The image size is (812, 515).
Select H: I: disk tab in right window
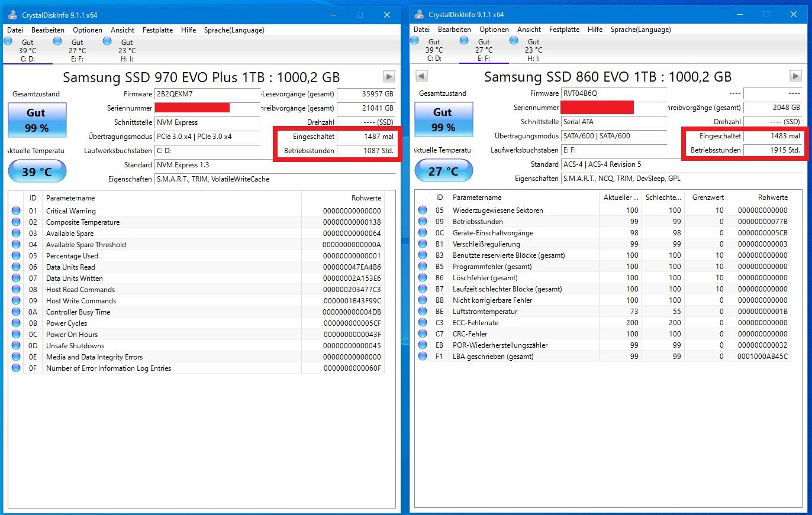(533, 50)
